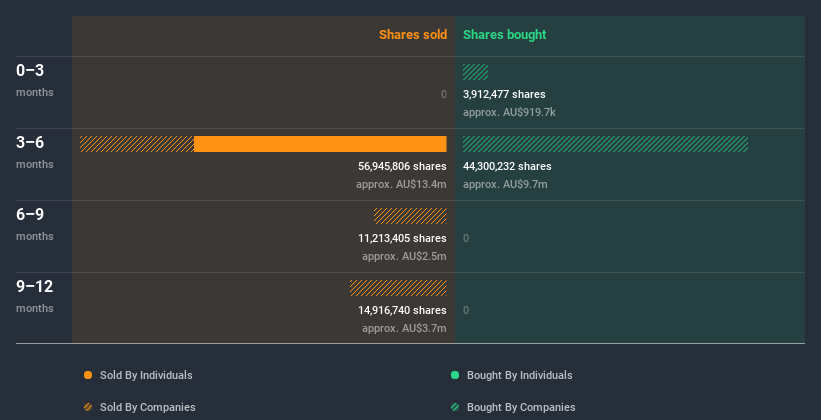Click the orange hatched bar for 6–9 months
This screenshot has width=821, height=420.
tap(410, 216)
